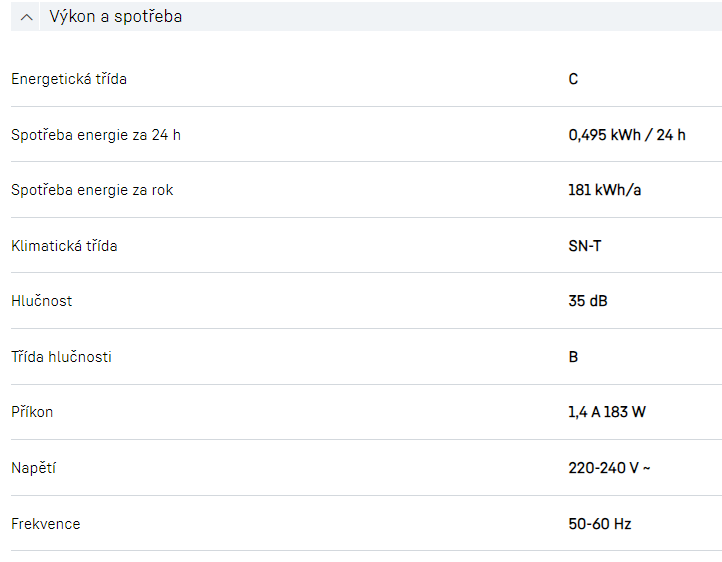This screenshot has height=562, width=722.
Task: Select the 181 kWh/a value
Action: point(604,190)
